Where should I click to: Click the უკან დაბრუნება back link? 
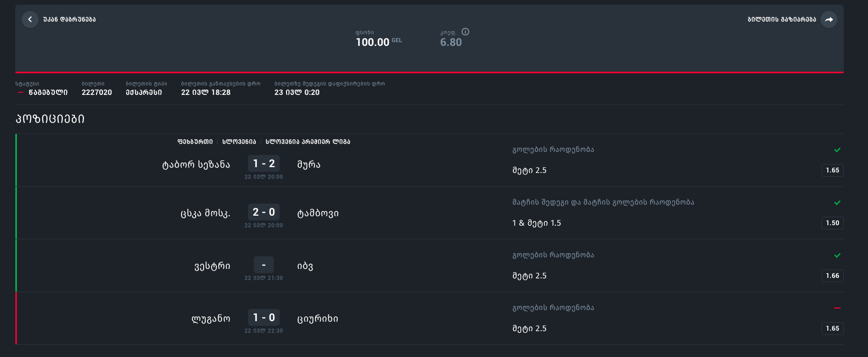[x=70, y=20]
